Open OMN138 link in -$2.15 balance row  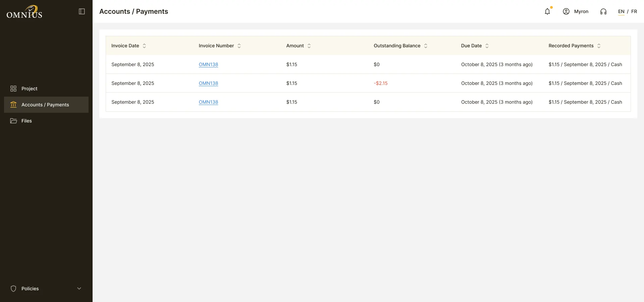tap(208, 83)
